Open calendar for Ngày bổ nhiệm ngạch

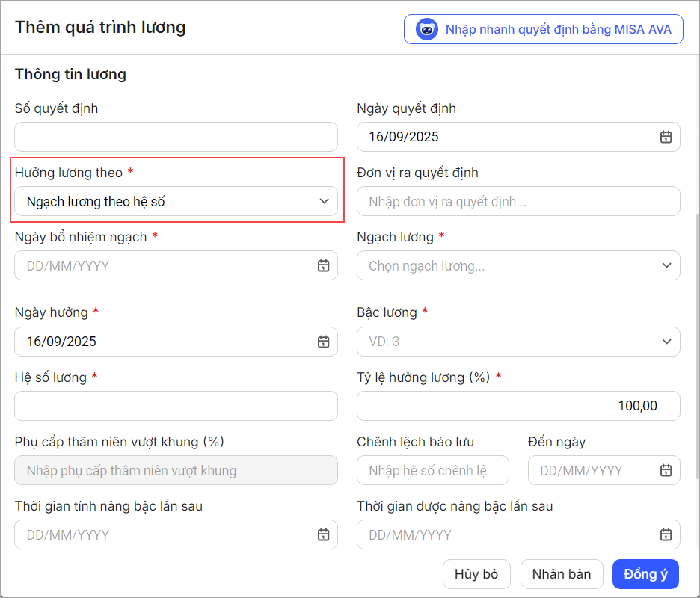tap(323, 265)
